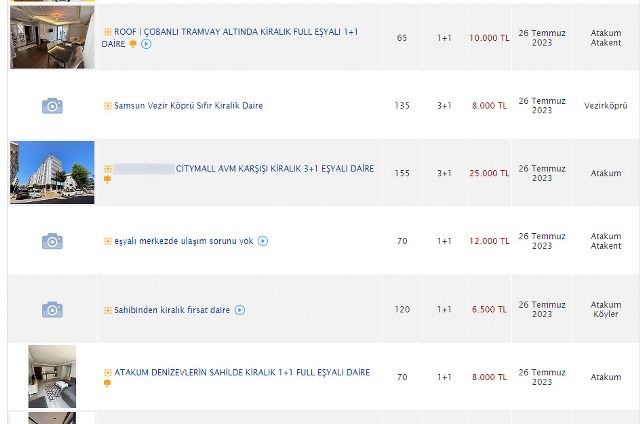The width and height of the screenshot is (640, 424).
Task: Click the sun badge before Samsun Vezir Köprü
Action: click(x=107, y=105)
